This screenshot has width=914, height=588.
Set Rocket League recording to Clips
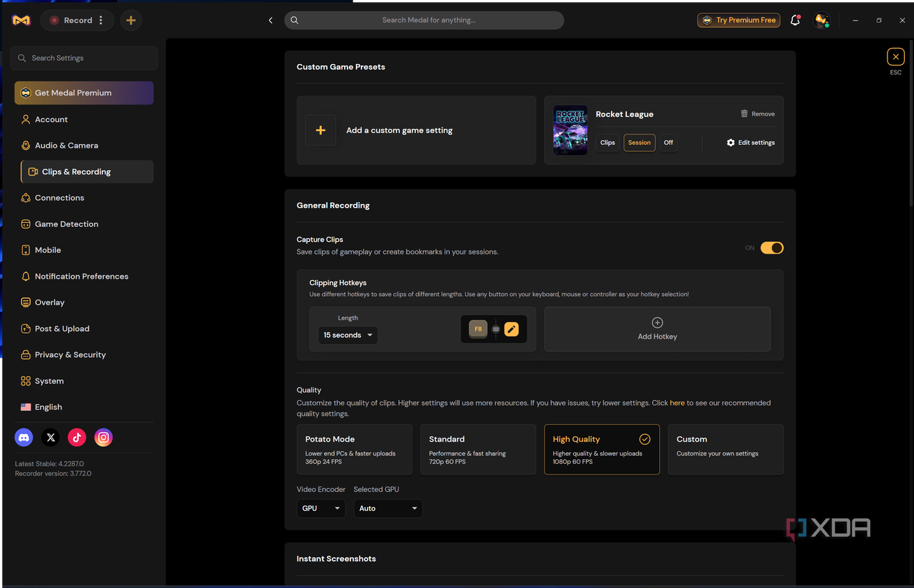(x=607, y=142)
